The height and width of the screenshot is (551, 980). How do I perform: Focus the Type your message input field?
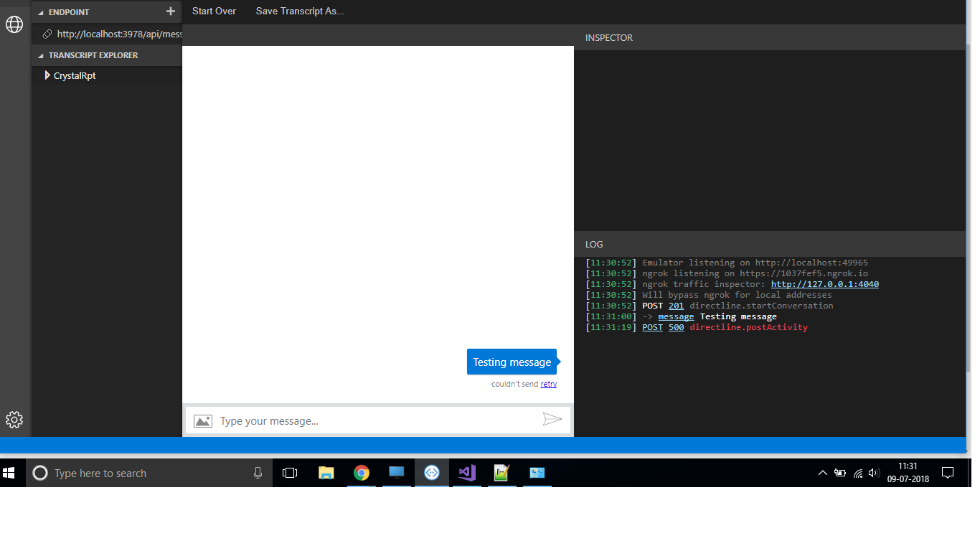(323, 420)
